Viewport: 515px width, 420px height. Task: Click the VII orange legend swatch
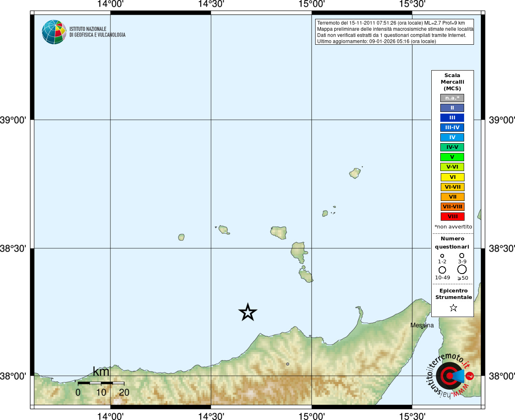coord(453,197)
